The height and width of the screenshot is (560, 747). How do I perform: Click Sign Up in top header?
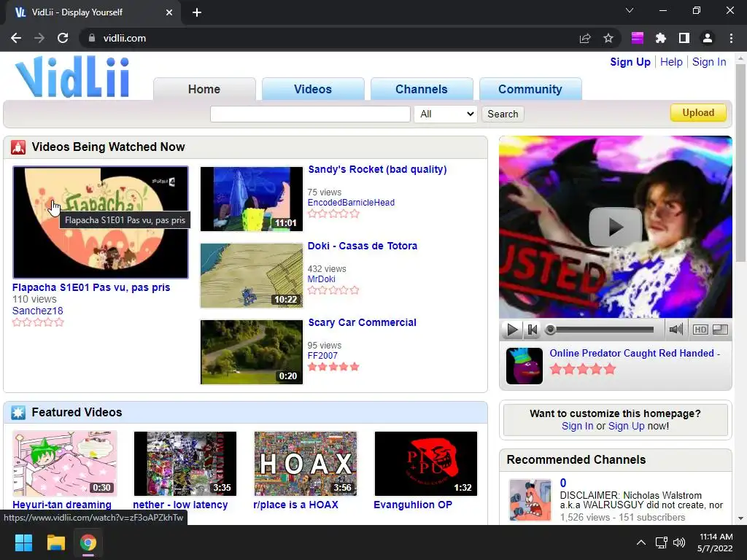630,62
